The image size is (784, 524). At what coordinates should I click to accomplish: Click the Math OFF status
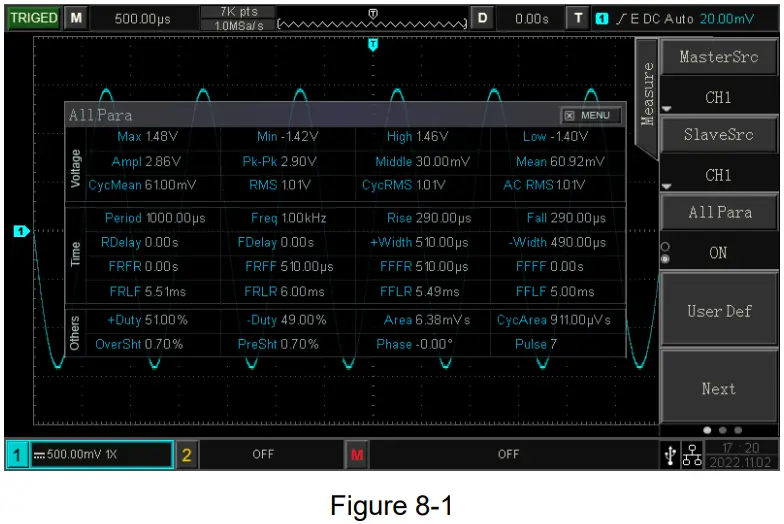pyautogui.click(x=508, y=454)
